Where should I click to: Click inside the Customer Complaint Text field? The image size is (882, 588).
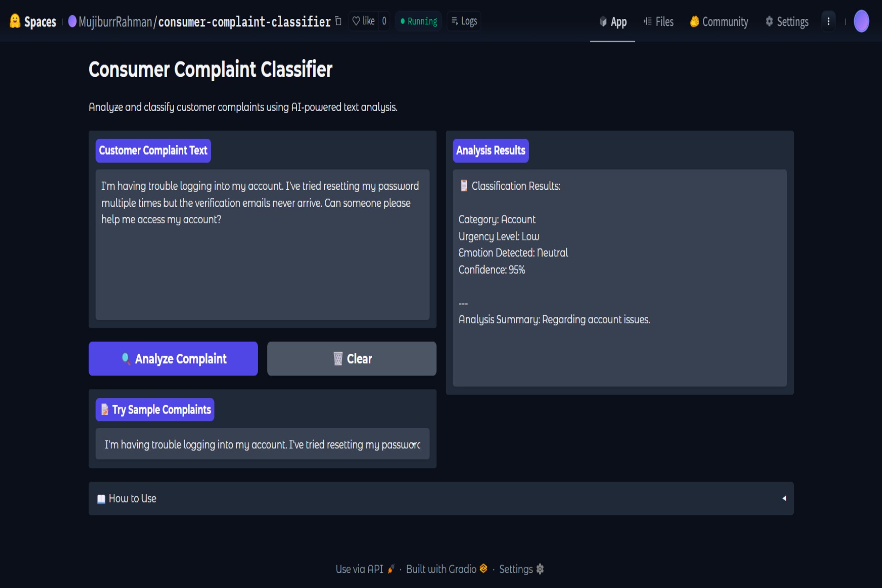click(x=262, y=257)
